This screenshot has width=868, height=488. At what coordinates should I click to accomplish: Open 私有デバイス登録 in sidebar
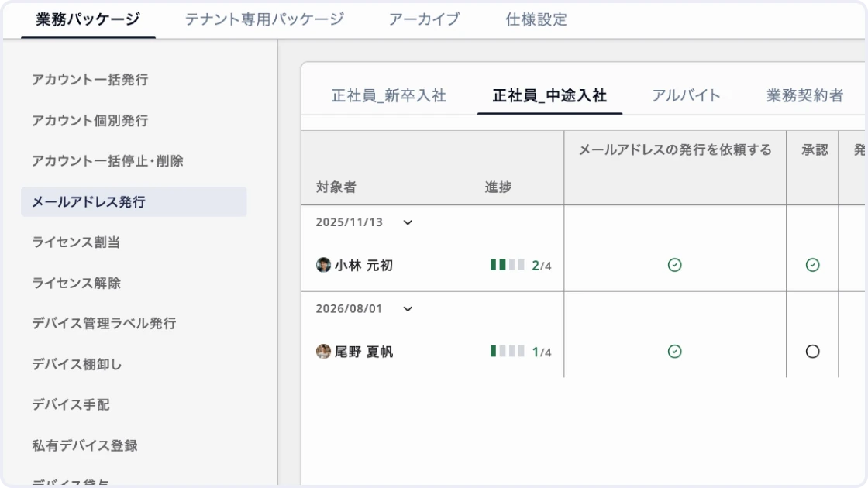(84, 445)
